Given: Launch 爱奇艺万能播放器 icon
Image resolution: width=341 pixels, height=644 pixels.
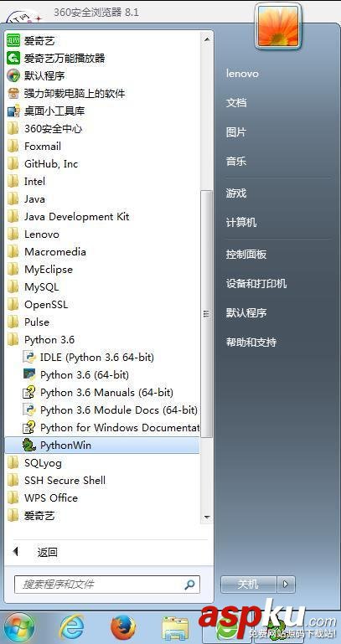Looking at the screenshot, I should click(x=13, y=59).
